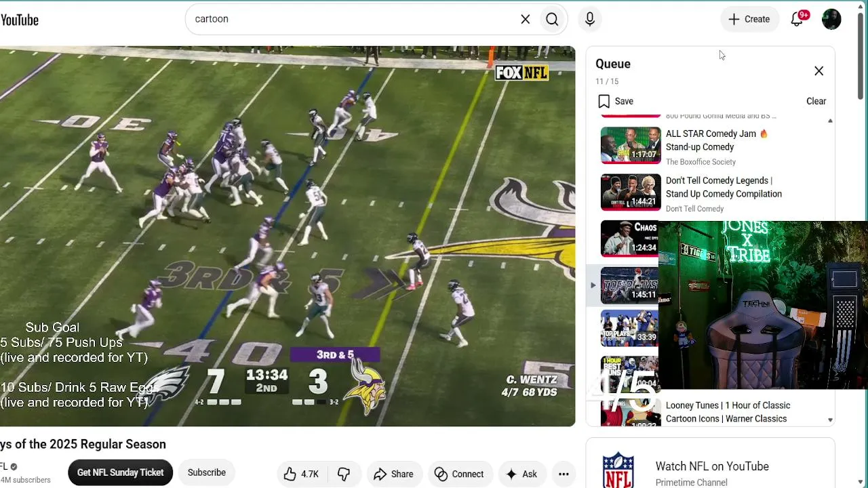The height and width of the screenshot is (488, 868).
Task: Open the account avatar menu
Action: 831,19
